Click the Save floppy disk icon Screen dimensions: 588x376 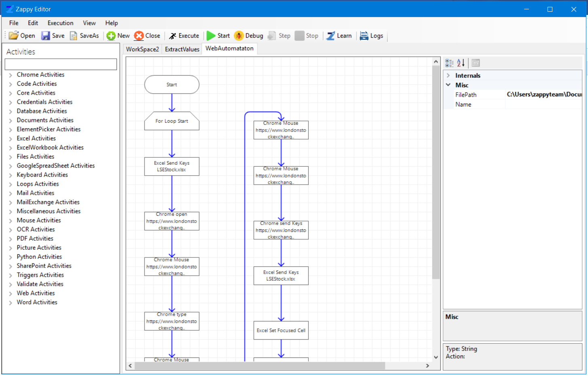point(46,36)
